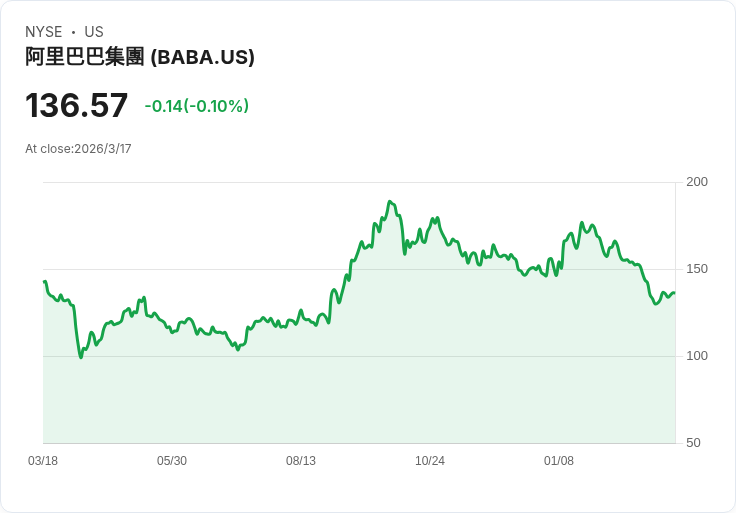The image size is (736, 513).
Task: Click the 50 label on price axis
Action: (693, 443)
